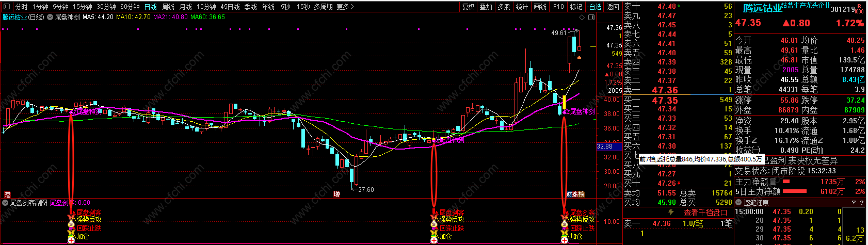The image size is (868, 245).
Task: Click 多股 toolbar button
Action: [x=504, y=7]
